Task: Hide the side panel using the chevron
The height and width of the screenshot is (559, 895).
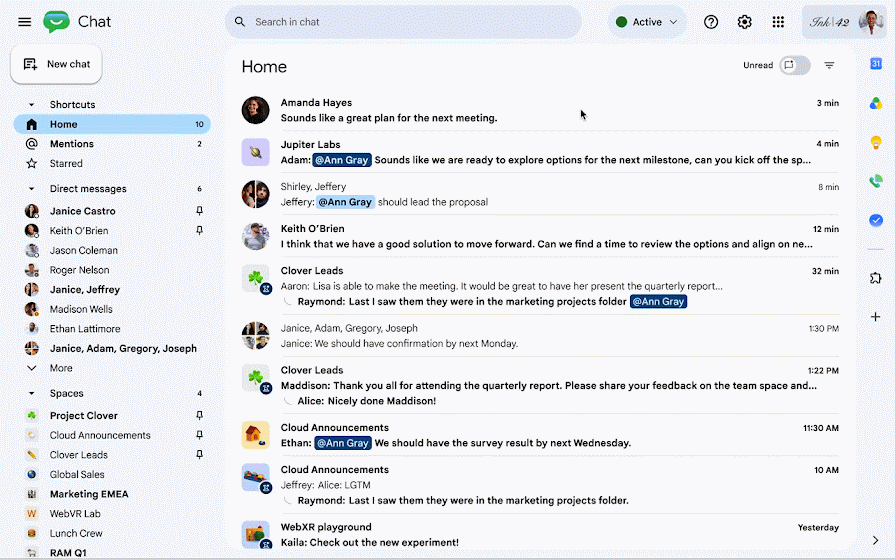Action: tap(876, 540)
